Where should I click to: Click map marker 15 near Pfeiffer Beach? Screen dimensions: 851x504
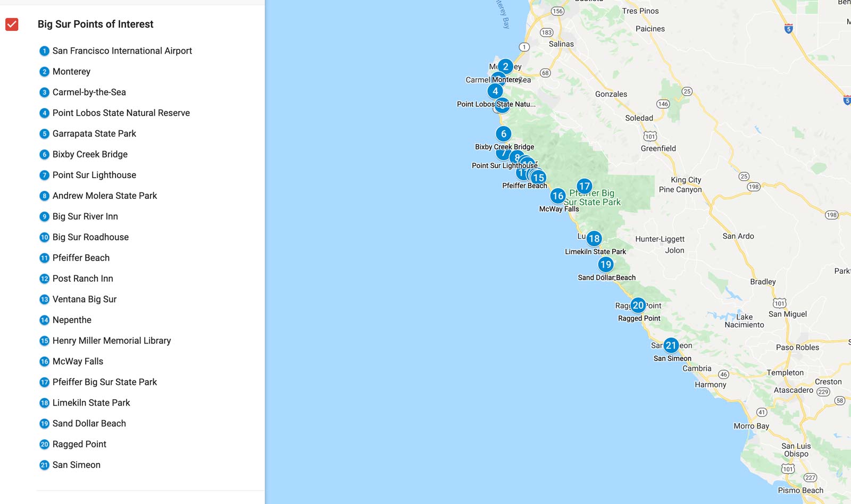click(539, 178)
